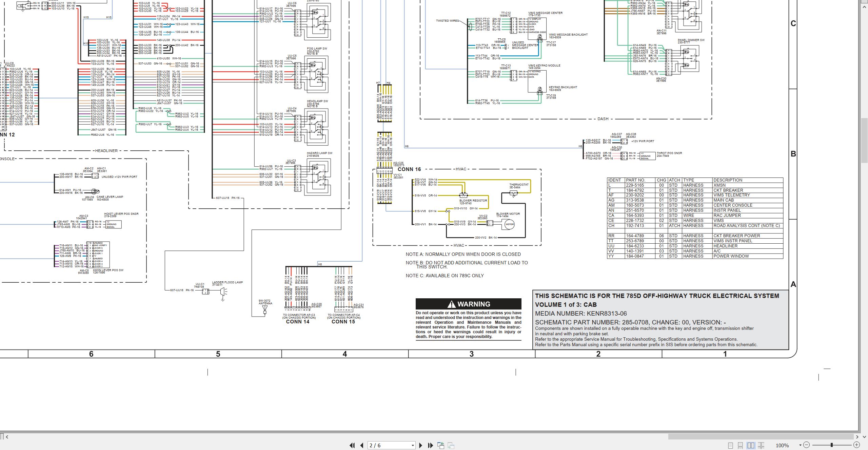The image size is (868, 450).
Task: Switch to two-page continuous facing view
Action: (761, 445)
